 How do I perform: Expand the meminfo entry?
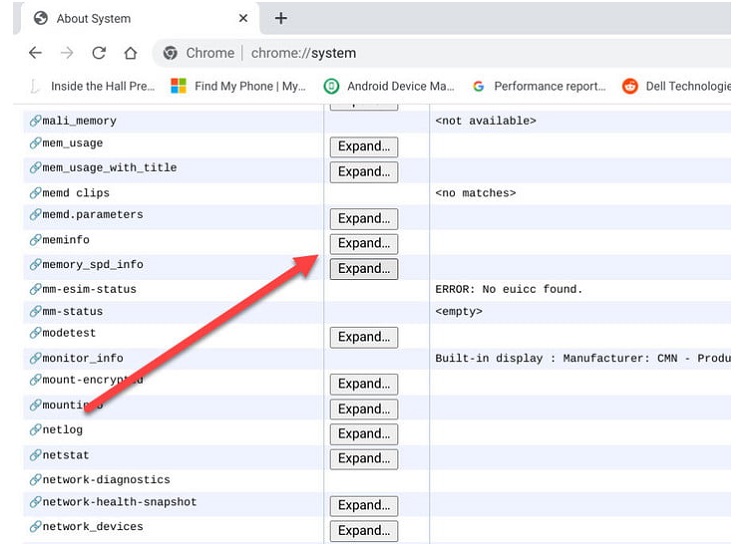364,244
